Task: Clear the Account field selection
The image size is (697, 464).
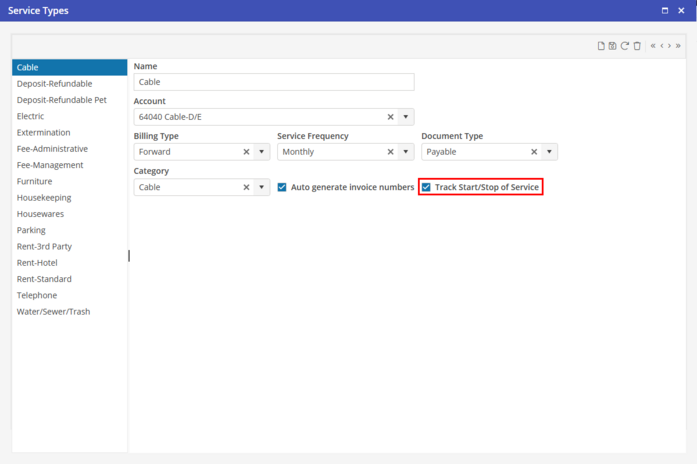Action: [x=391, y=117]
